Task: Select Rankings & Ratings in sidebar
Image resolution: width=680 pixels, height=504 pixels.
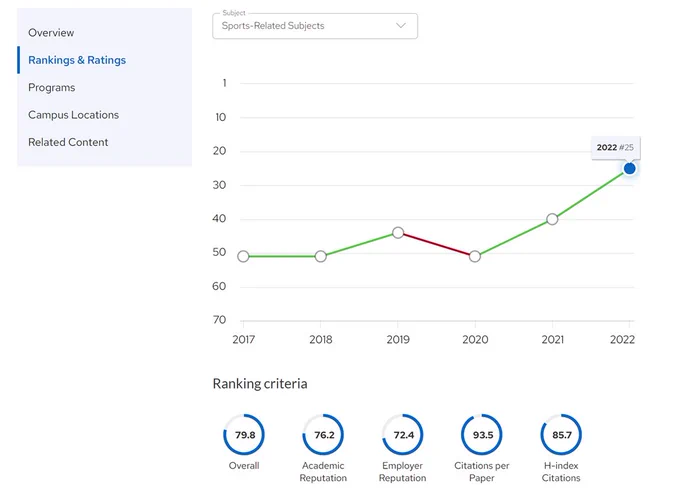Action: (x=77, y=60)
